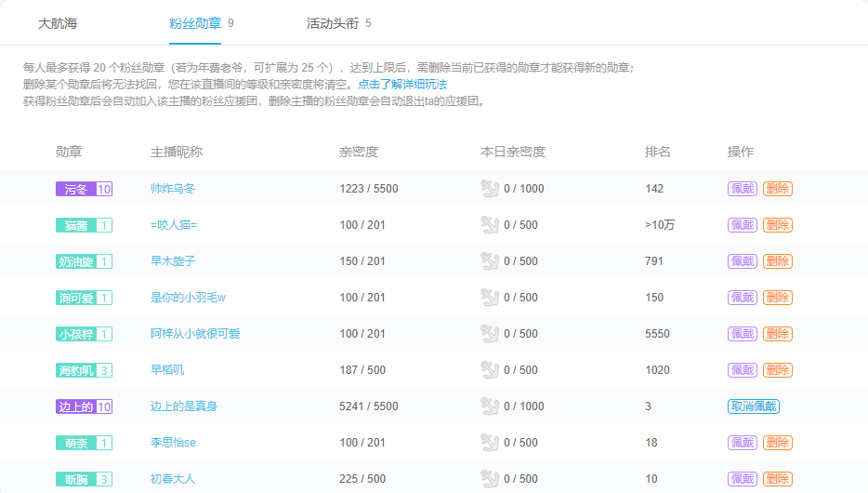Click 取消佩戴 for 边上的 medal

(x=754, y=406)
